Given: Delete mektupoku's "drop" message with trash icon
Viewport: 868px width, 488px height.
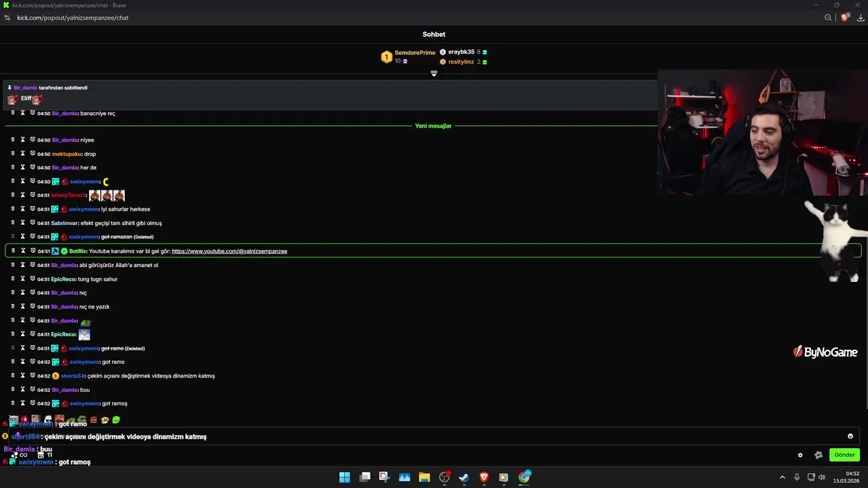Looking at the screenshot, I should tap(12, 153).
